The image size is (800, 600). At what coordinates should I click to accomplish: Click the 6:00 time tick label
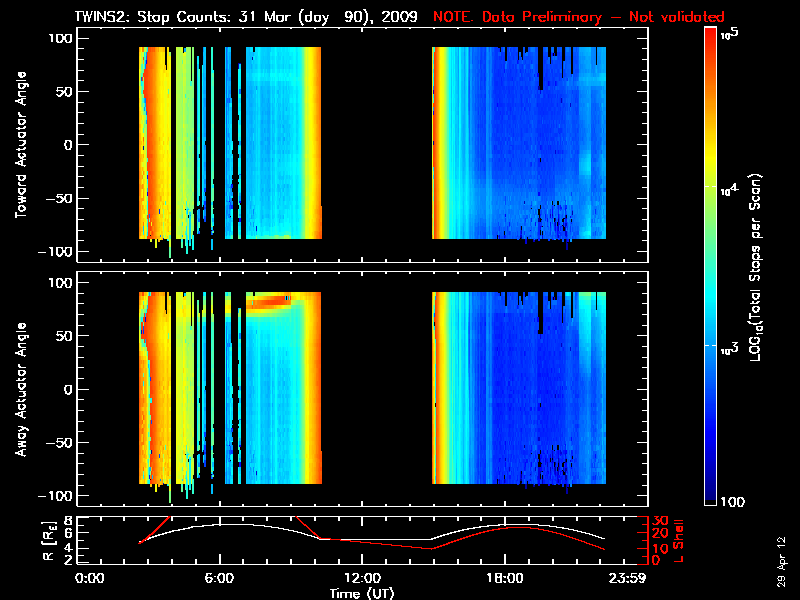[219, 578]
